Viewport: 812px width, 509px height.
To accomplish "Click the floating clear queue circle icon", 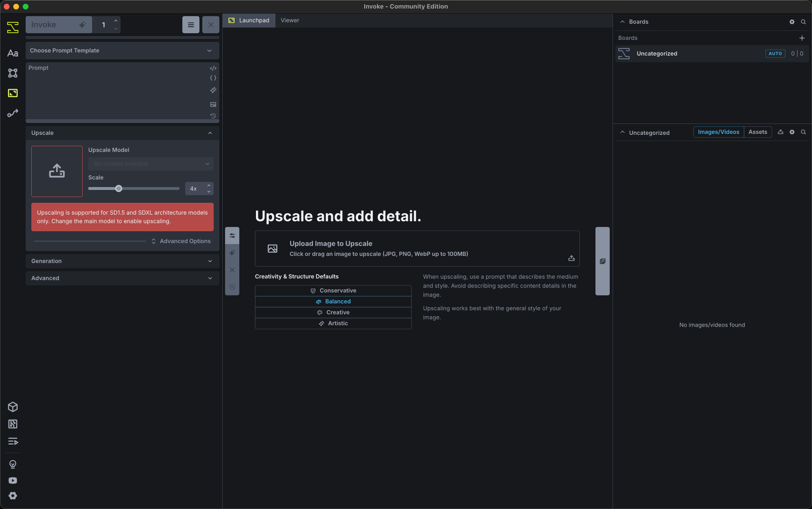I will (x=232, y=287).
